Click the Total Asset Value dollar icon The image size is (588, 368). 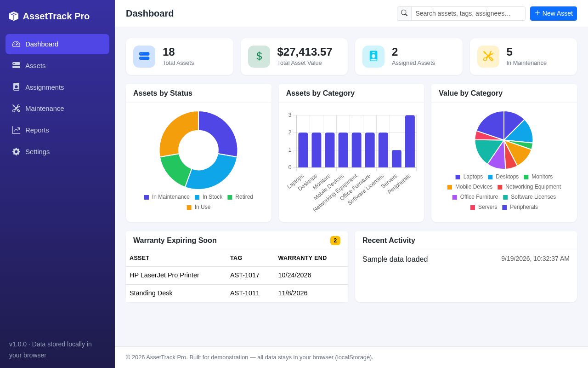click(259, 57)
